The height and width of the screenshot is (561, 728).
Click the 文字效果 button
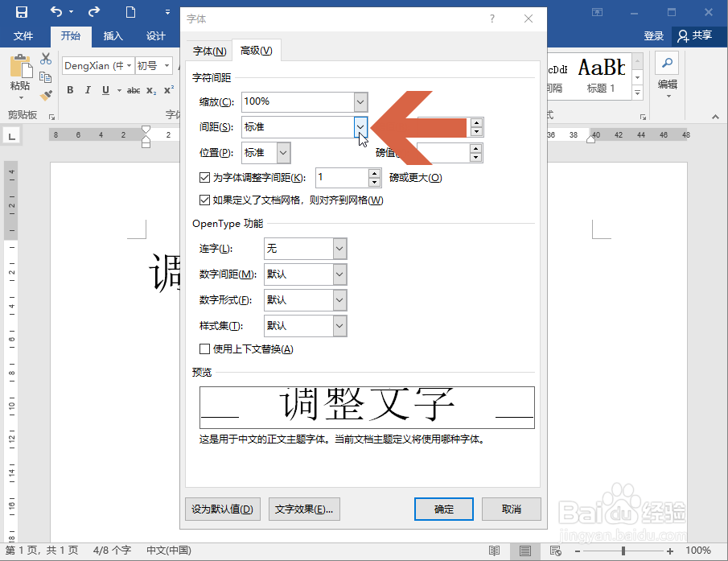pos(304,509)
